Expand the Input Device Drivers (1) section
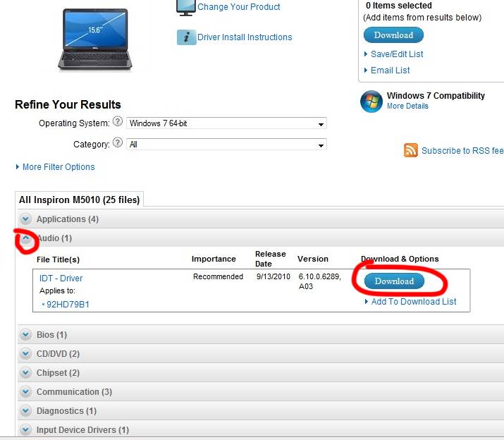 click(x=25, y=429)
